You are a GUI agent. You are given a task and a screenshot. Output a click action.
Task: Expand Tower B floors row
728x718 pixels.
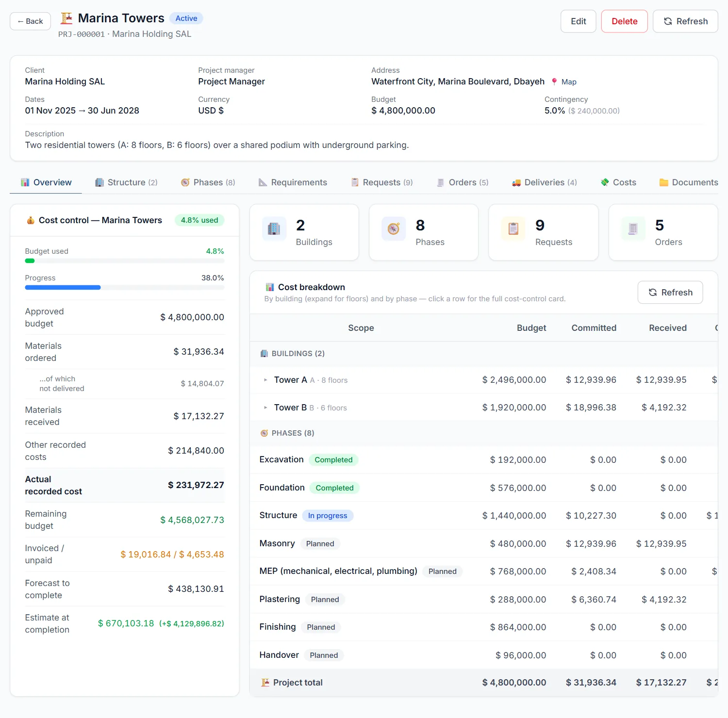(x=265, y=408)
